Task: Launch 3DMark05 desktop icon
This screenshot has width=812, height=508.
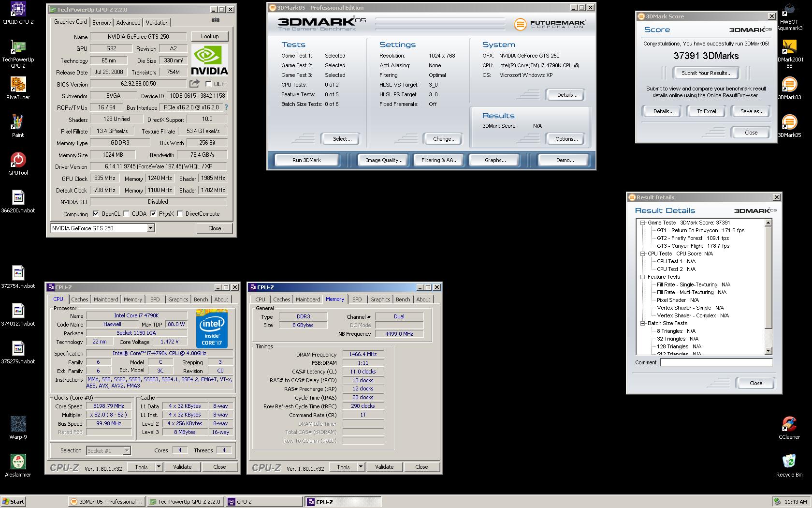Action: tap(789, 126)
